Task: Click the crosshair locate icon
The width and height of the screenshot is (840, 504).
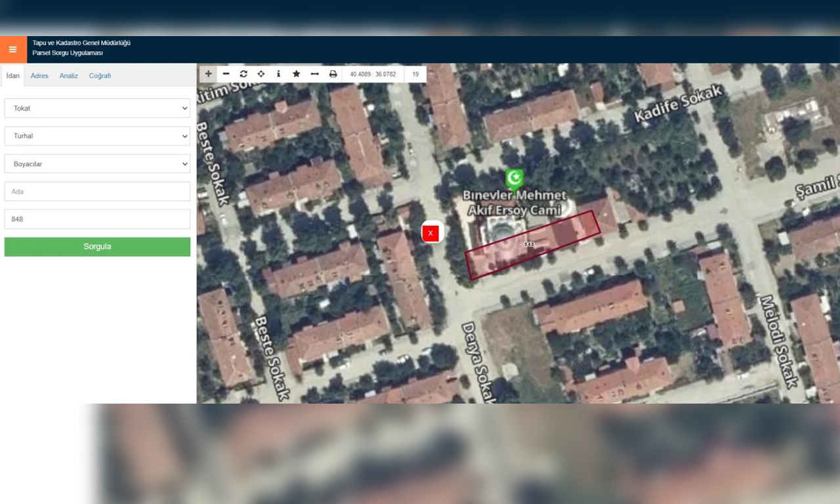Action: (261, 74)
